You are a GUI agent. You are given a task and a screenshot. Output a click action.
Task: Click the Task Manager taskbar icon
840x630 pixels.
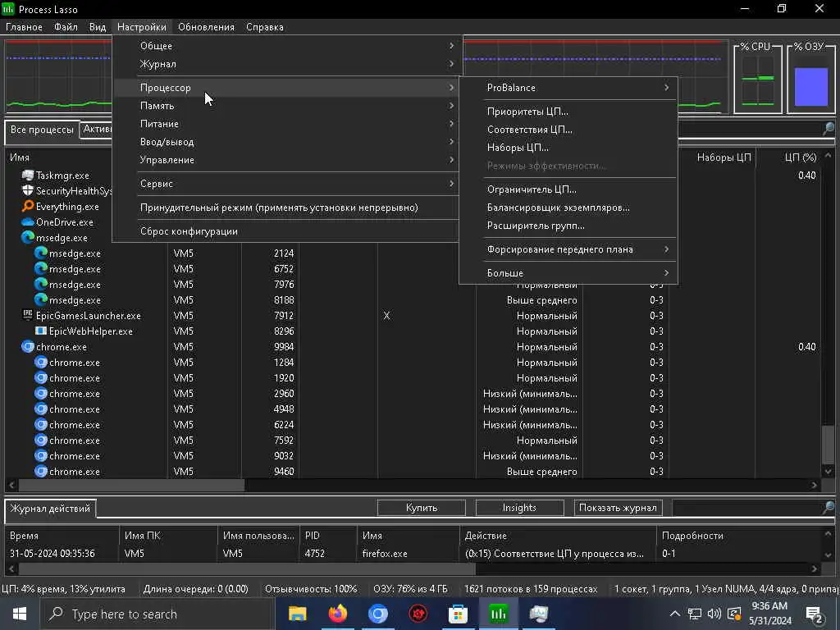click(x=538, y=614)
